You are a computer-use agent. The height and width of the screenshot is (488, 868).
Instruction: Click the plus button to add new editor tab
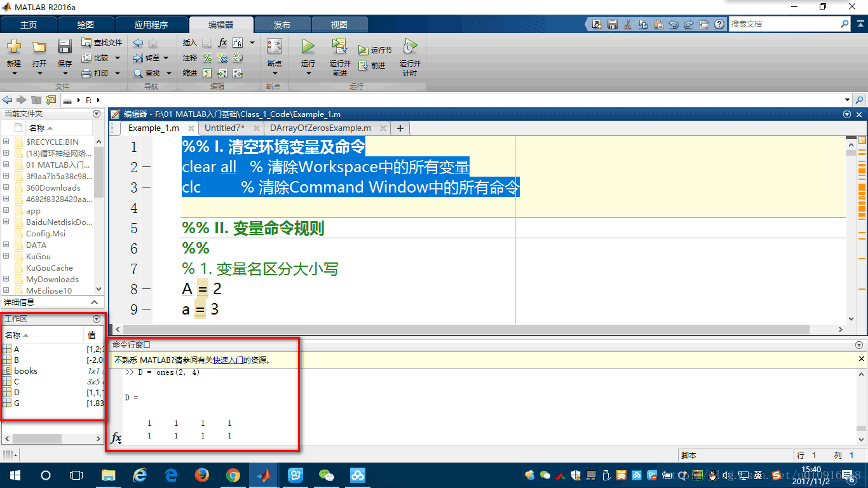click(400, 128)
